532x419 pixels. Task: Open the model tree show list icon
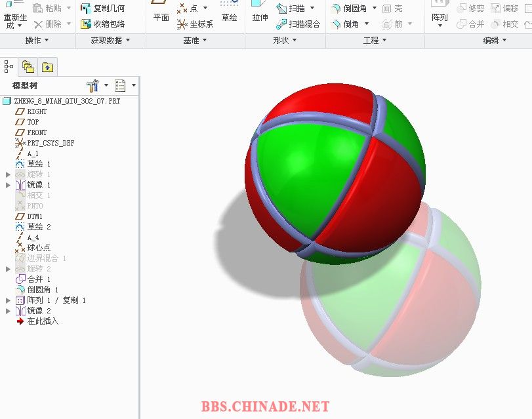[120, 85]
